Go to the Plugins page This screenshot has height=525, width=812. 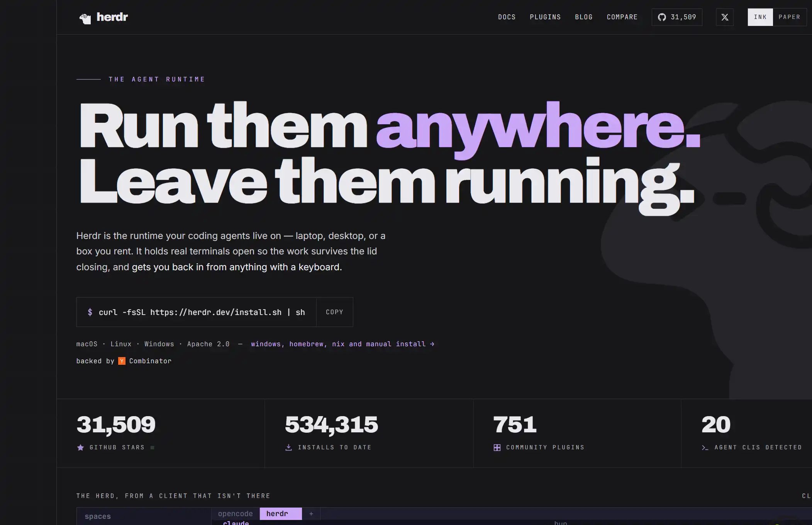point(545,17)
